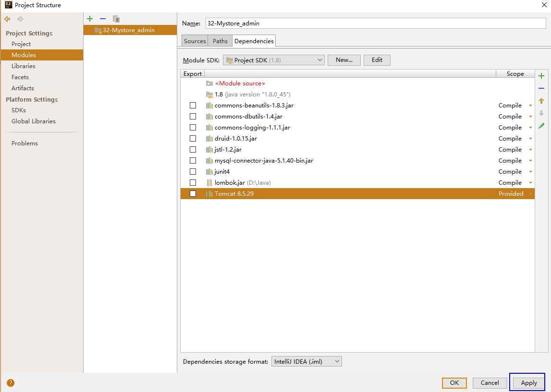The width and height of the screenshot is (551, 392).
Task: Select the Dependencies tab
Action: coord(254,41)
